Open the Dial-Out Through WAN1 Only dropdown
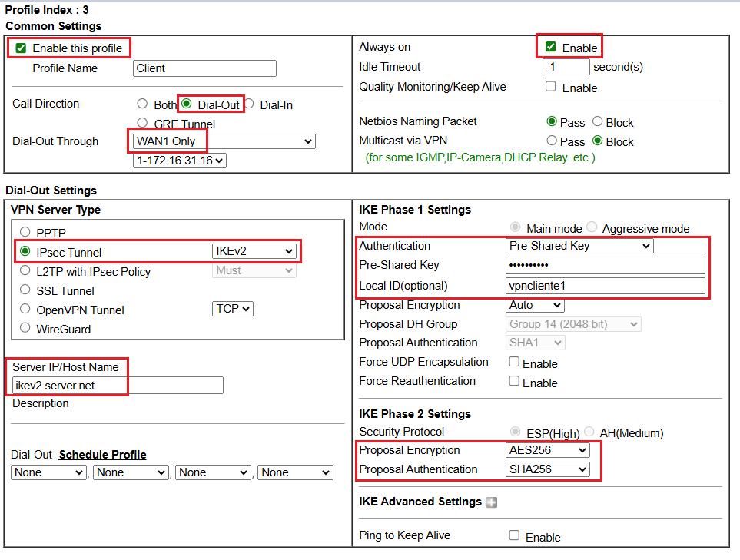The width and height of the screenshot is (740, 560). pyautogui.click(x=224, y=141)
